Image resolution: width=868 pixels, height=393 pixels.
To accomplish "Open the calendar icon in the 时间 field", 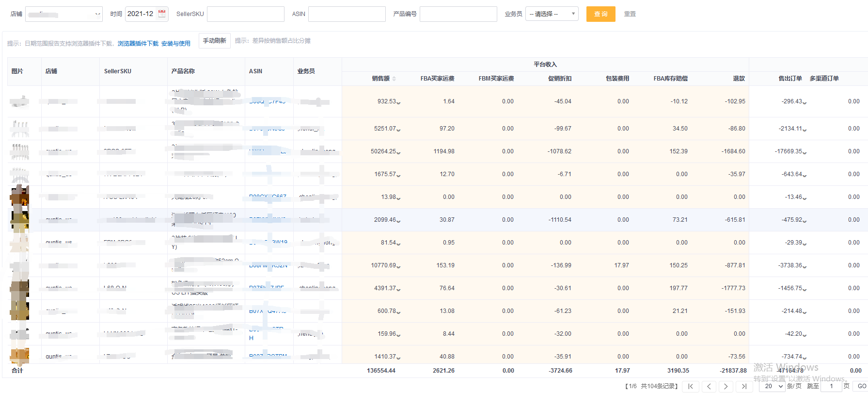I will point(162,14).
